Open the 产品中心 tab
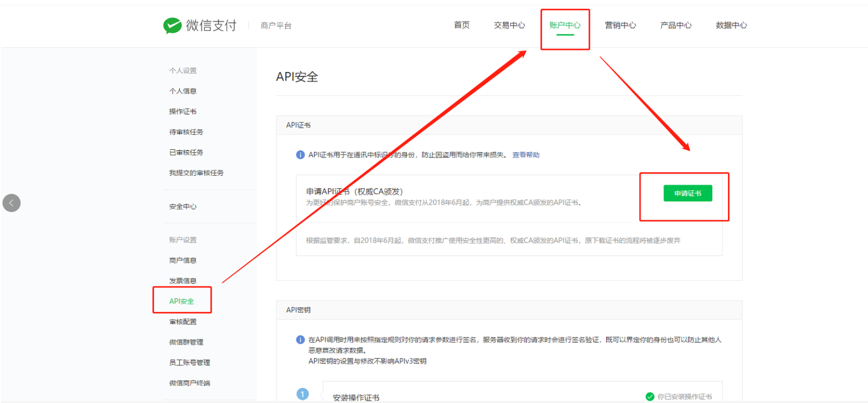This screenshot has height=403, width=868. [675, 25]
